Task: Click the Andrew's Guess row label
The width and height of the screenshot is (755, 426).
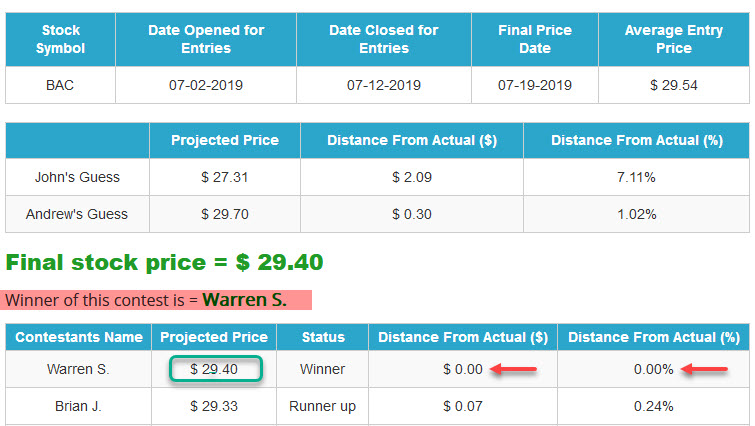Action: [x=77, y=214]
